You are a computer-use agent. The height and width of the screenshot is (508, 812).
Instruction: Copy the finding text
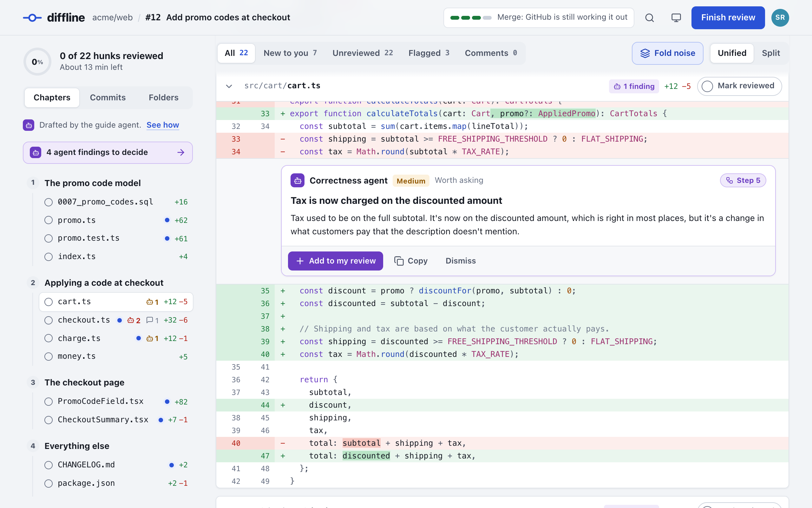[411, 261]
